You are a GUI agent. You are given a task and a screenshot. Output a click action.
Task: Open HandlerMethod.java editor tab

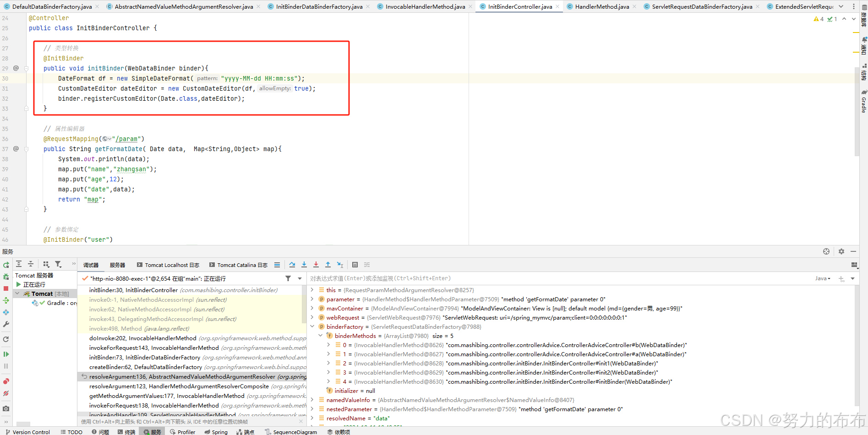(602, 6)
